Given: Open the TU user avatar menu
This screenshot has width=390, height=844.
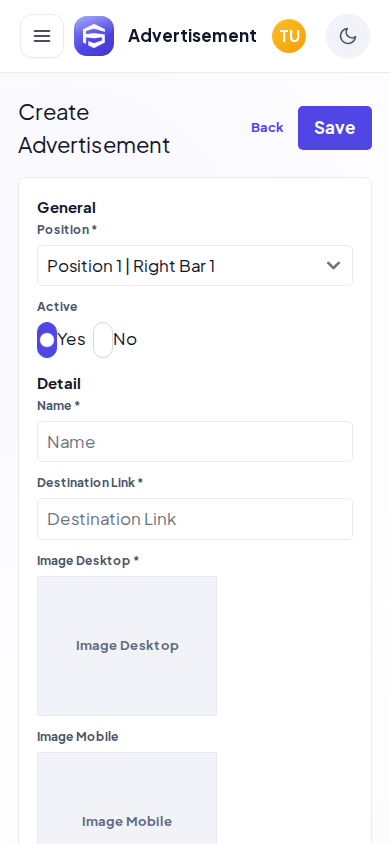Looking at the screenshot, I should pyautogui.click(x=289, y=36).
